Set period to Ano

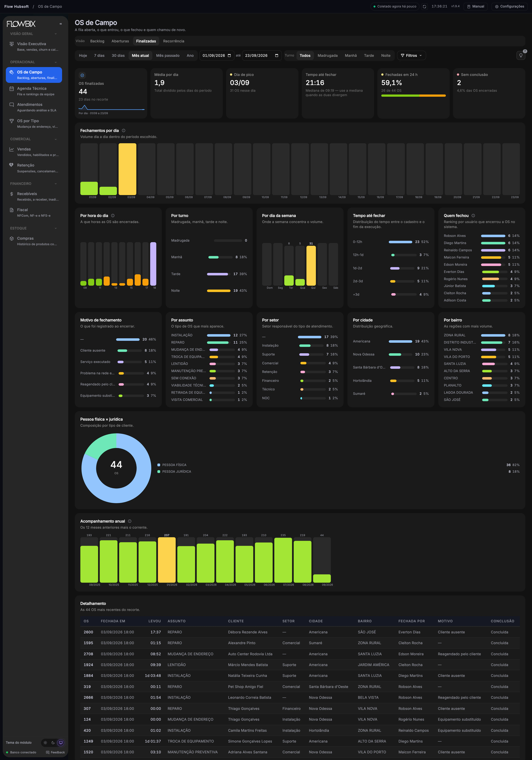point(190,56)
